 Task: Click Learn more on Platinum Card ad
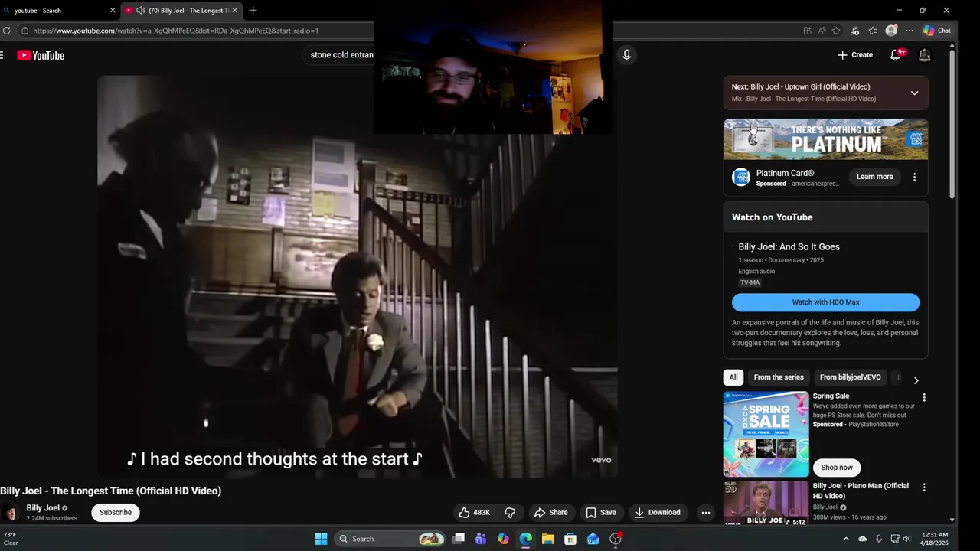coord(874,177)
